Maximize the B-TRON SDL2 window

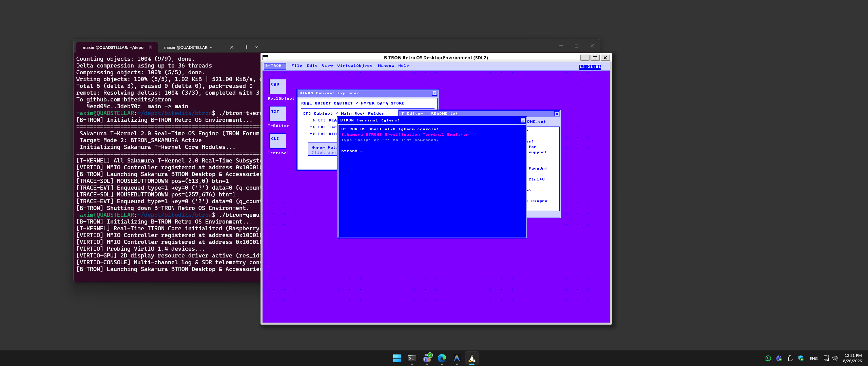tap(595, 58)
